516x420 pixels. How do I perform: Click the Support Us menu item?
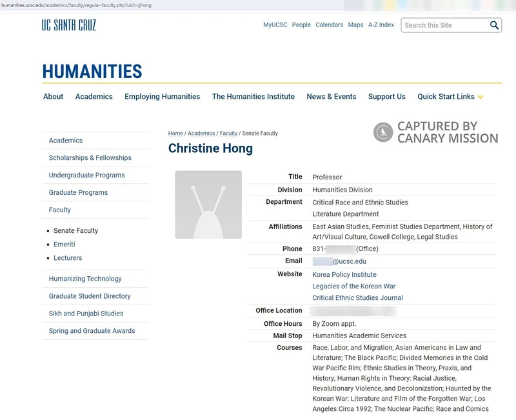[x=386, y=96]
